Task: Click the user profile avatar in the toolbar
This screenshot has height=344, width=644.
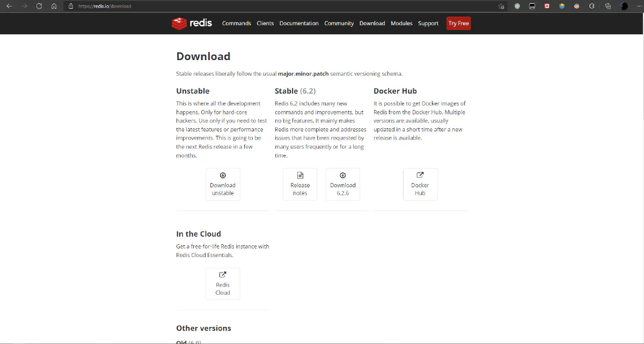Action: tap(624, 6)
